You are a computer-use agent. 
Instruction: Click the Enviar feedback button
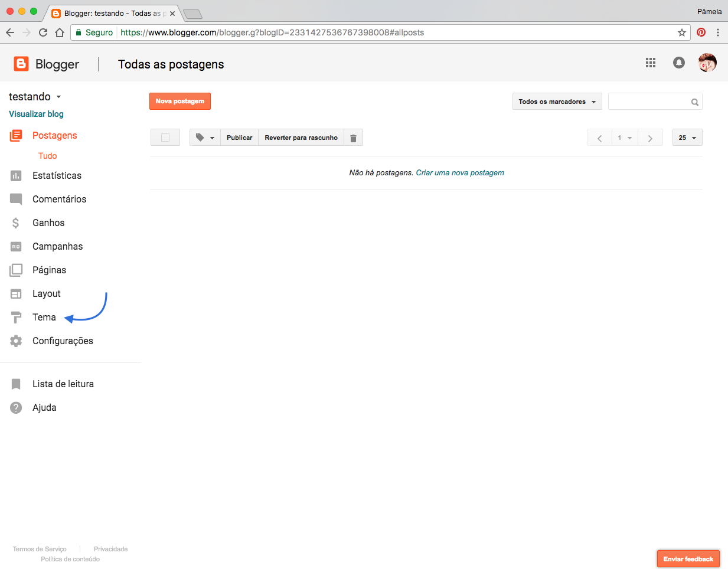point(688,559)
